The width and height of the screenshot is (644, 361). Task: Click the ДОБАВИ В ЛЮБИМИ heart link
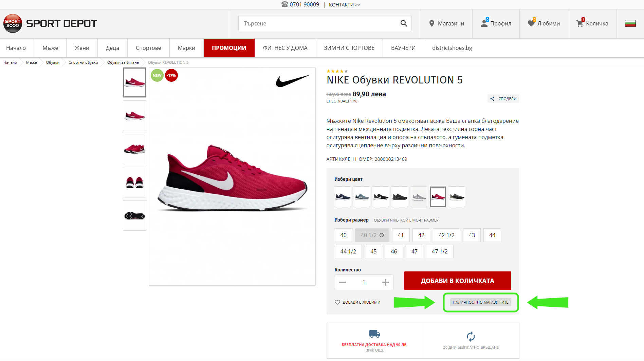click(x=357, y=302)
